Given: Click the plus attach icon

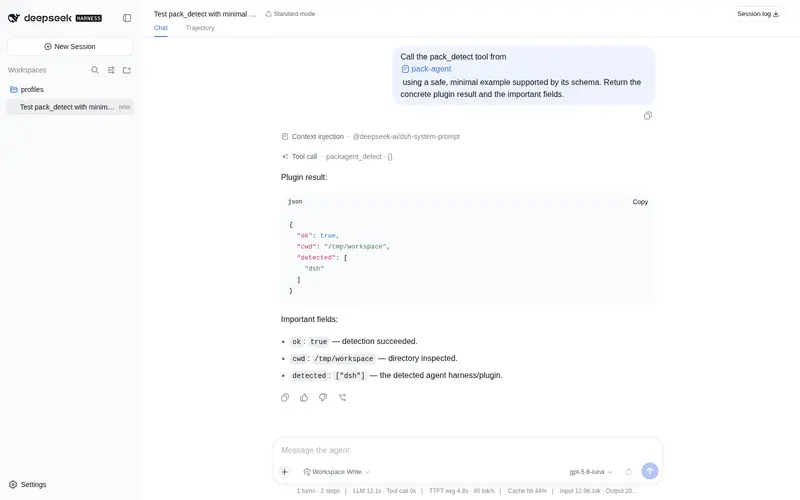Looking at the screenshot, I should [x=285, y=472].
